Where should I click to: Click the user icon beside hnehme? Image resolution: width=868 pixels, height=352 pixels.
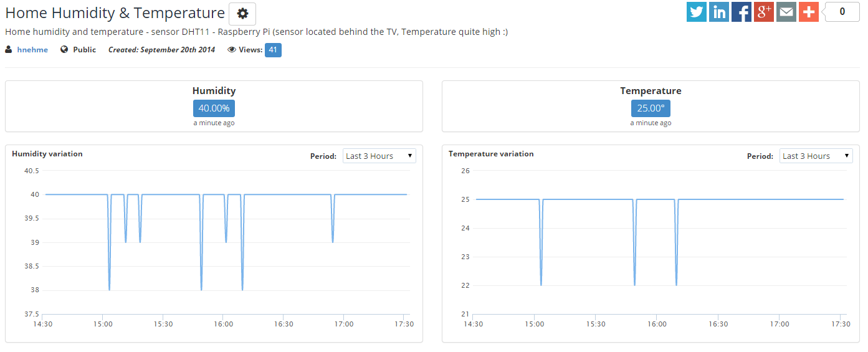coord(9,50)
